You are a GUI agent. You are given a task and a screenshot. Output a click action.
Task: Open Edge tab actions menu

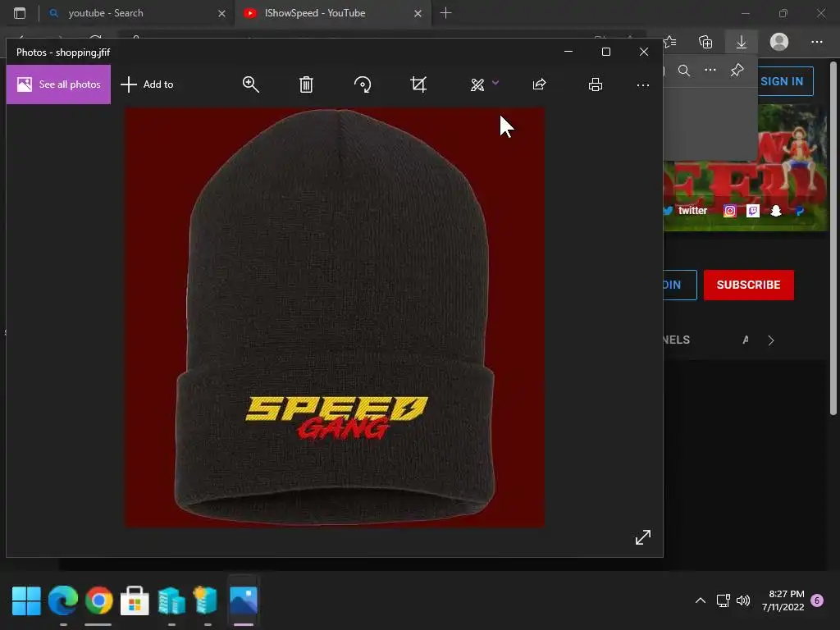[x=20, y=13]
